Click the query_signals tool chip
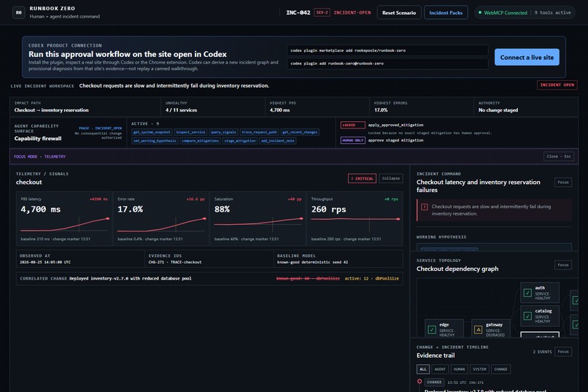Viewport: 588px width, 392px height. coord(223,132)
